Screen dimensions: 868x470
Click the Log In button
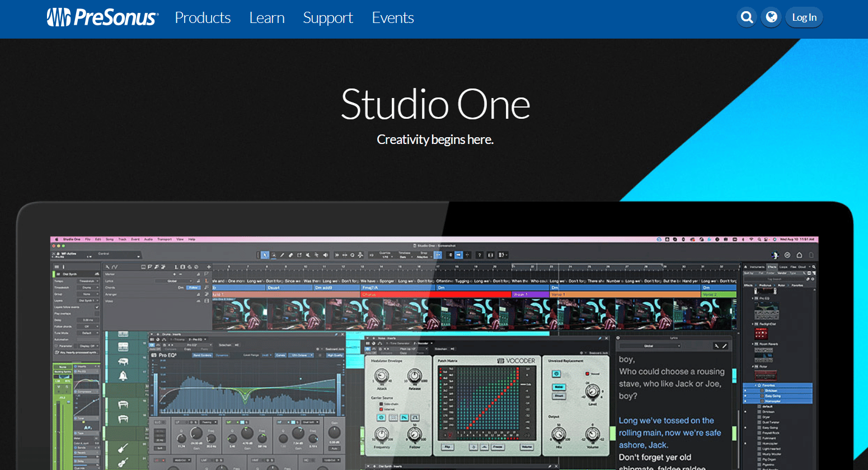(804, 17)
